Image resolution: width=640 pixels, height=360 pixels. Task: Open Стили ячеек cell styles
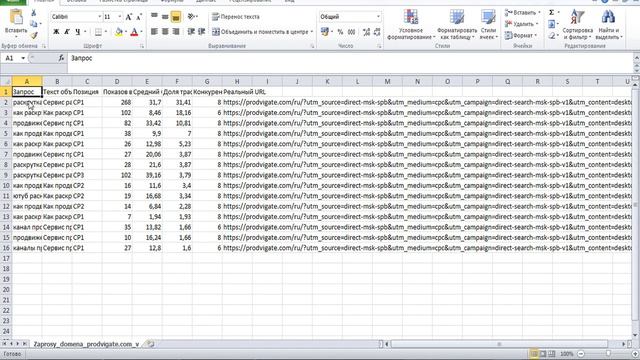(488, 24)
